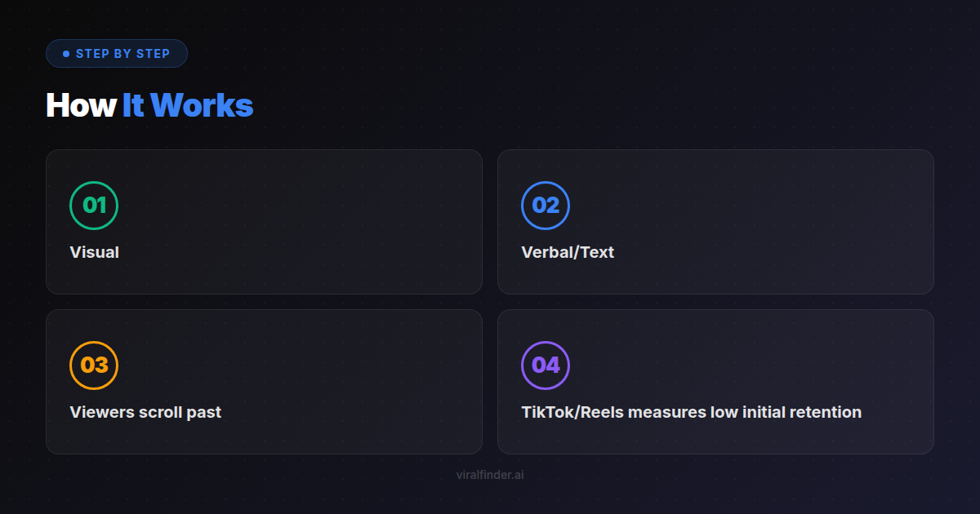Click the orange 03 step circle
This screenshot has width=980, height=514.
pos(94,365)
